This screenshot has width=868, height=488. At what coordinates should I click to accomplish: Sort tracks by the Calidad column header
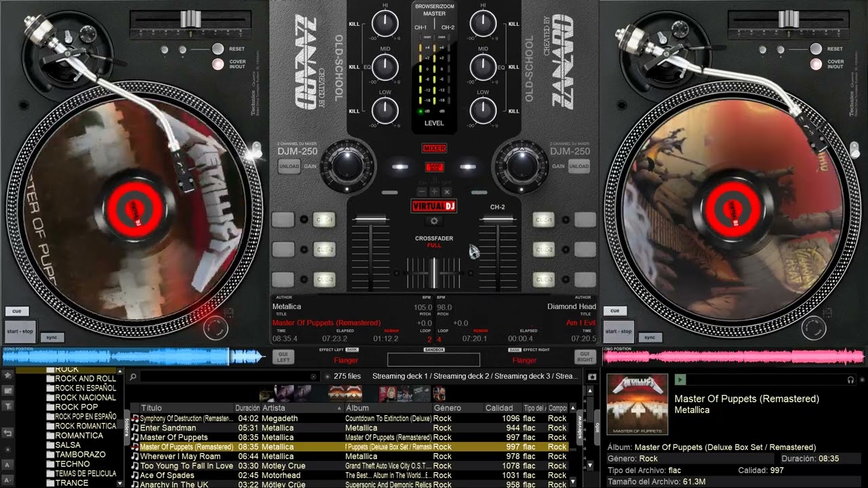(x=502, y=408)
